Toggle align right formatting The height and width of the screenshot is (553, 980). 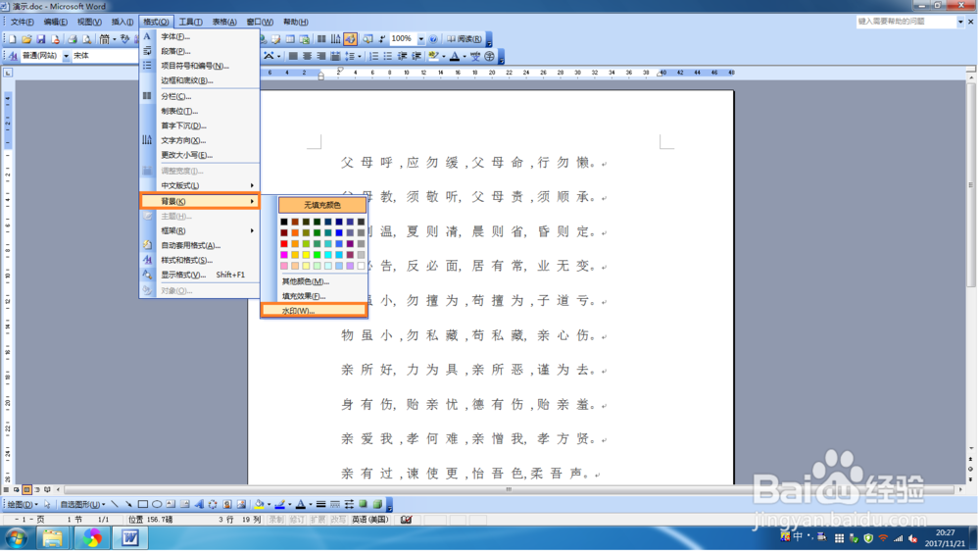321,56
